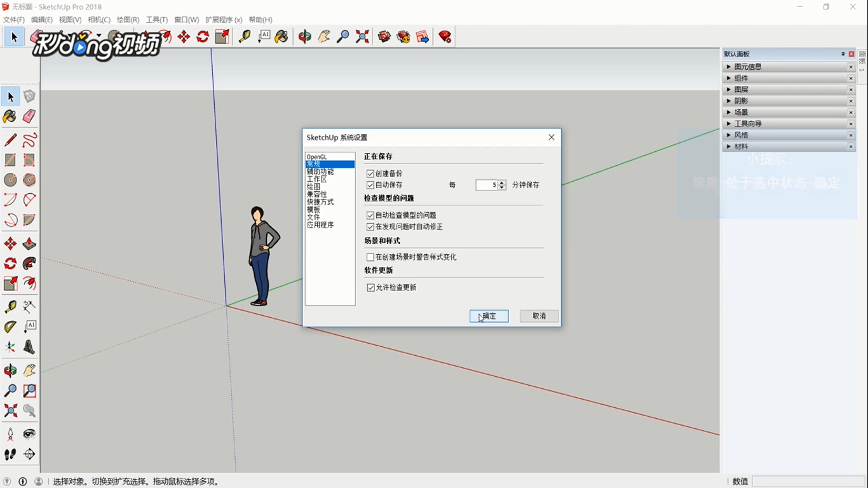This screenshot has width=868, height=488.
Task: Activate the Follow Me tool
Action: point(29,264)
